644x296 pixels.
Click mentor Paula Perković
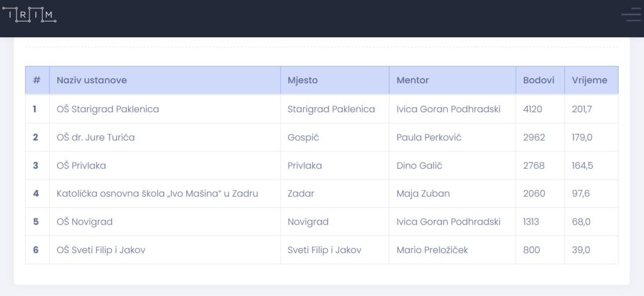point(429,137)
